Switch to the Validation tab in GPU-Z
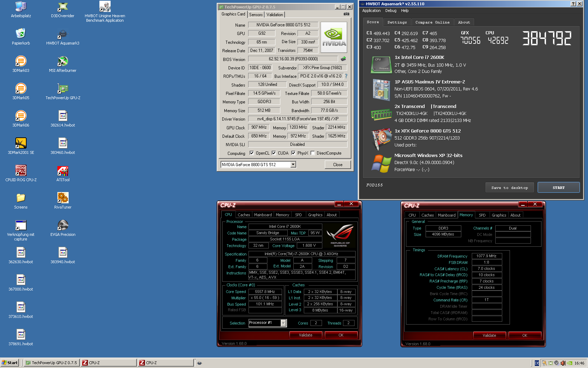Viewport: 588px width, 368px height. pos(275,15)
